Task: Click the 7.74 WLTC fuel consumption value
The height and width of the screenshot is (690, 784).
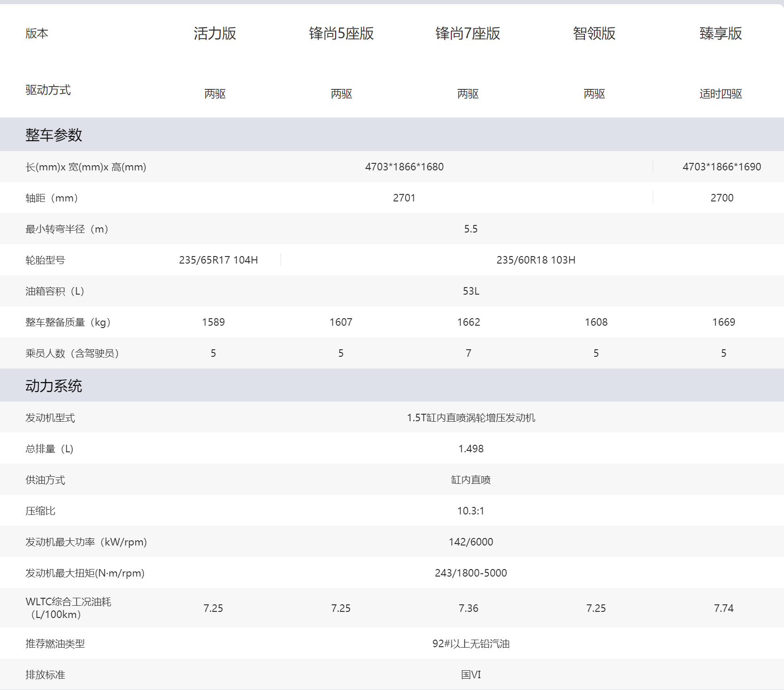Action: [723, 608]
